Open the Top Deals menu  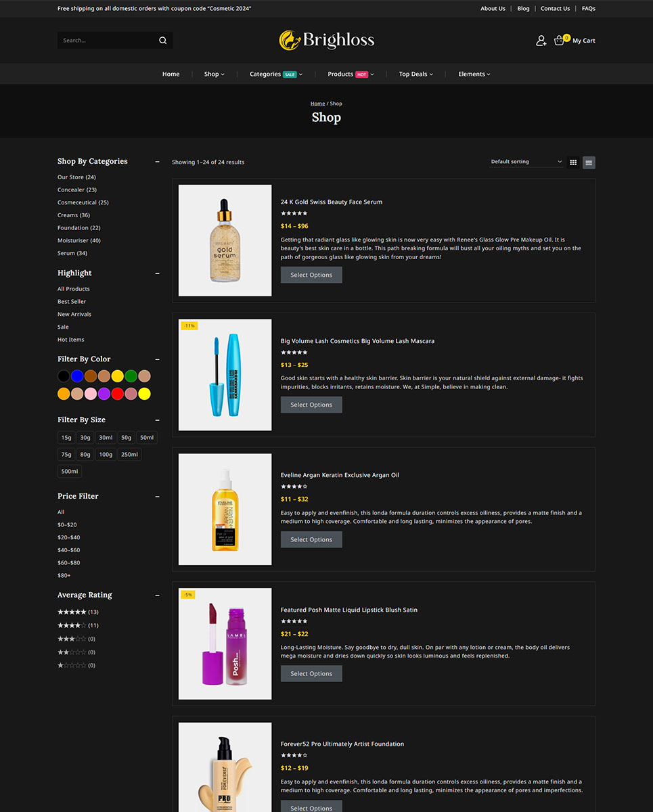[415, 74]
